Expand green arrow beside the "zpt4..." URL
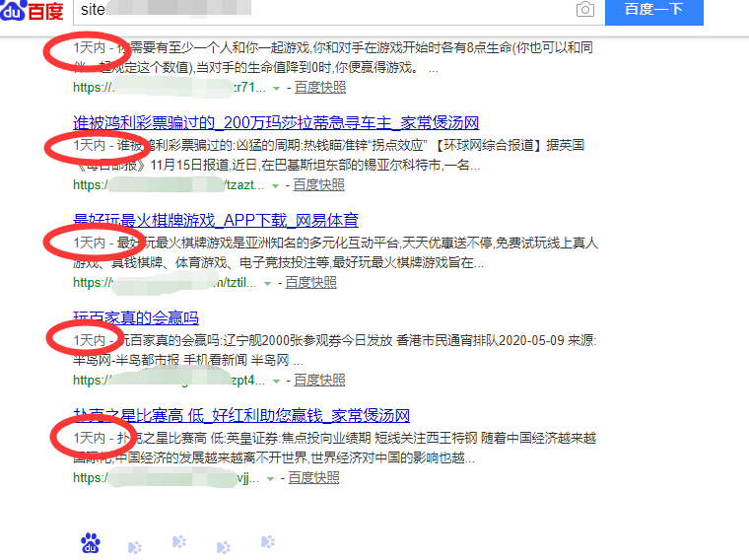The height and width of the screenshot is (560, 749). 276,382
